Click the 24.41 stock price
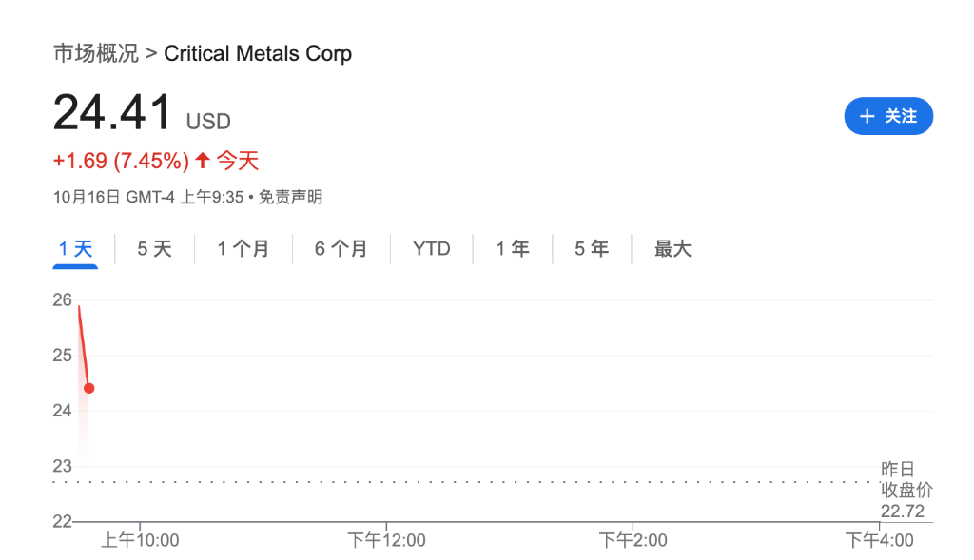974x560 pixels. [112, 112]
